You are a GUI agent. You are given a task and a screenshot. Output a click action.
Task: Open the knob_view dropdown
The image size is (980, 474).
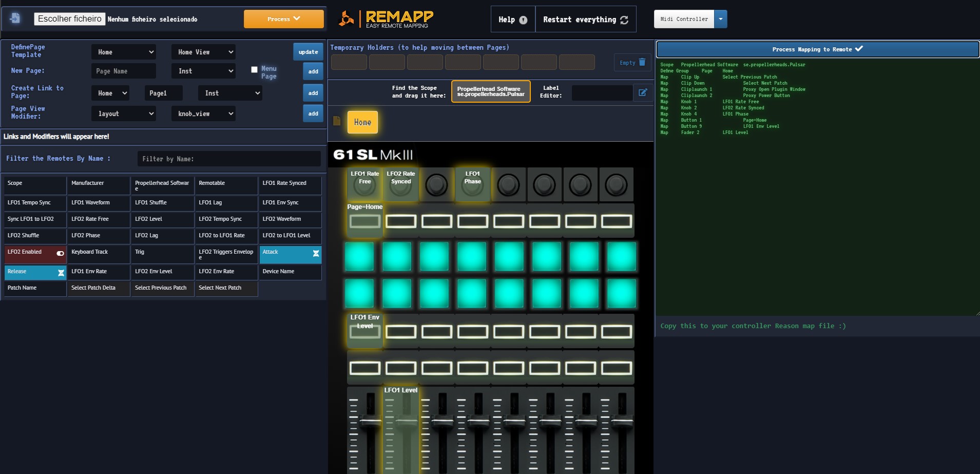(x=203, y=113)
